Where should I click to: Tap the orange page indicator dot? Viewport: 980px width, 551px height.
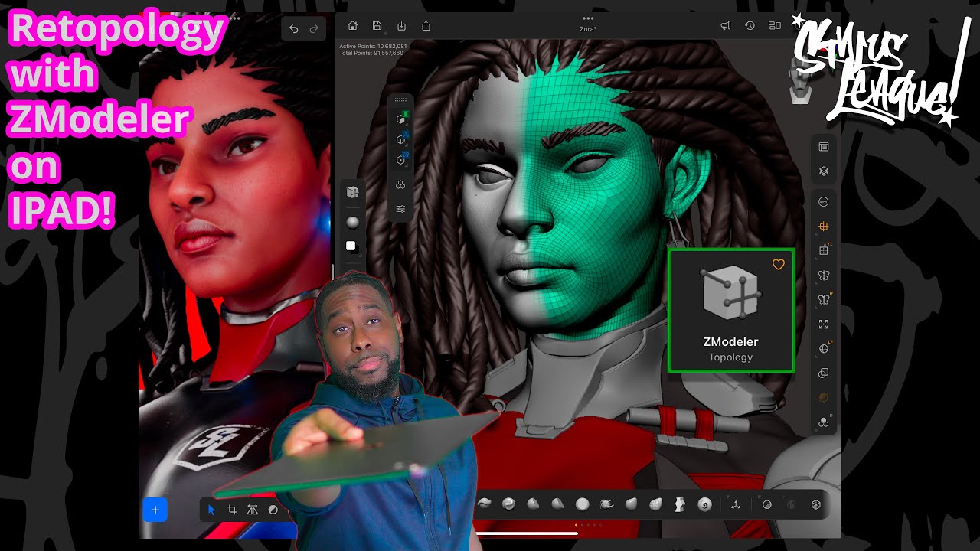point(575,525)
